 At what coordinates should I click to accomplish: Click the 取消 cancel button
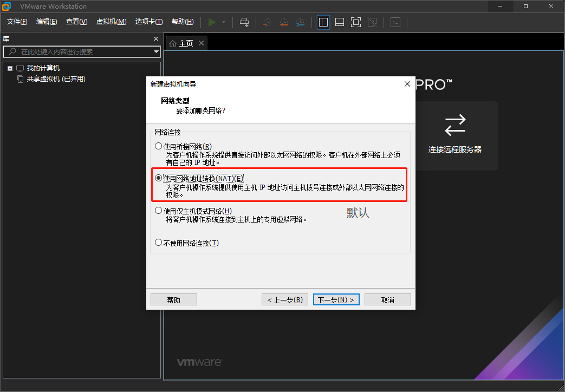pyautogui.click(x=388, y=300)
